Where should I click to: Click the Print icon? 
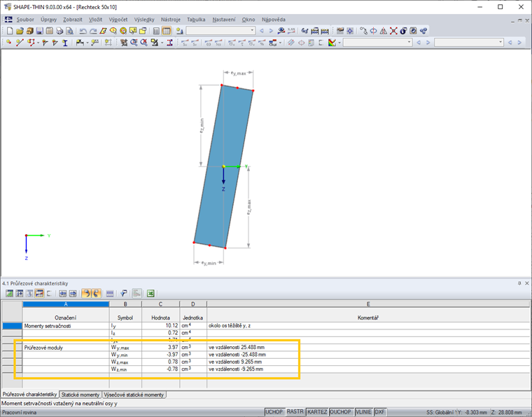(x=59, y=31)
